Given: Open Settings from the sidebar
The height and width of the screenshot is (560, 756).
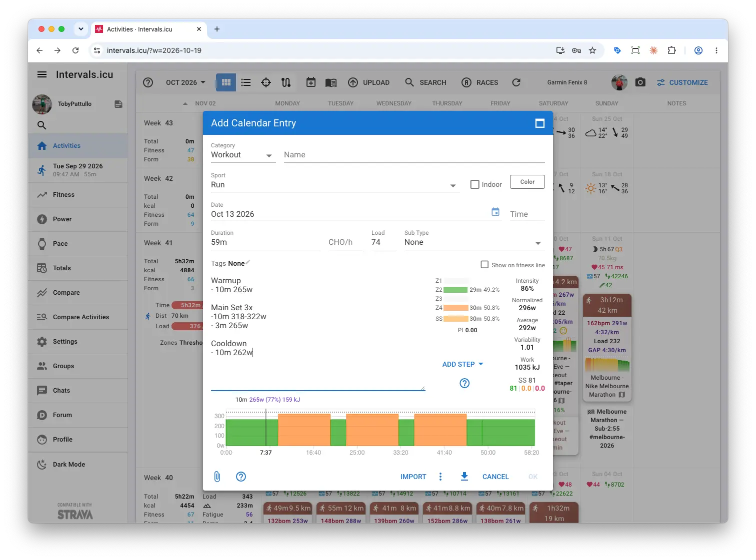Looking at the screenshot, I should 78,342.
